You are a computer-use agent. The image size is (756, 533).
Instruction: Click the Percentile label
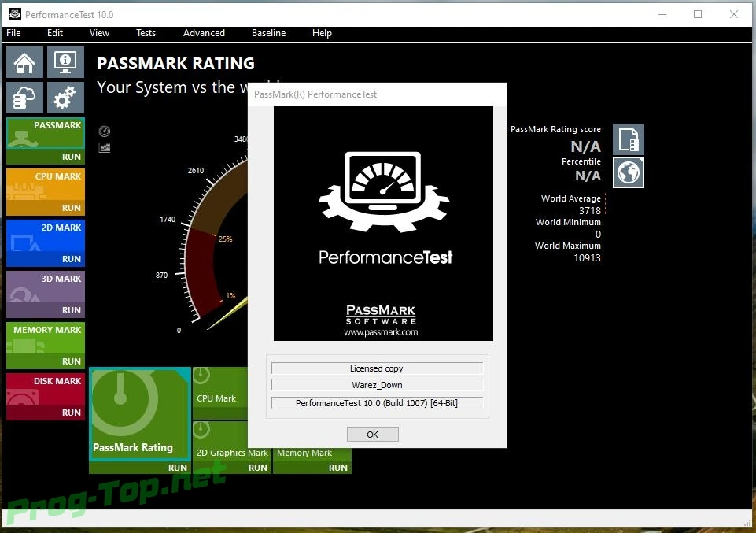[x=581, y=161]
